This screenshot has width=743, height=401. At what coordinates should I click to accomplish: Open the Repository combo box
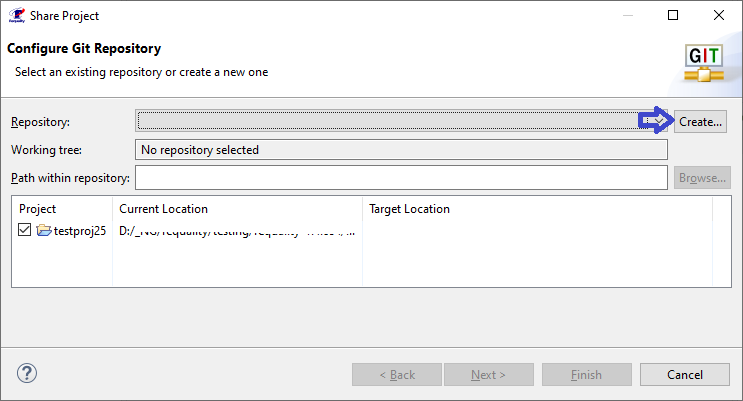click(x=401, y=121)
